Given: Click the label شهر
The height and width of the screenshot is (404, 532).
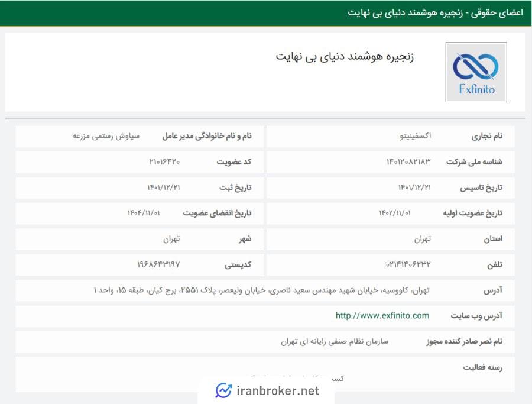Looking at the screenshot, I should click(245, 239).
